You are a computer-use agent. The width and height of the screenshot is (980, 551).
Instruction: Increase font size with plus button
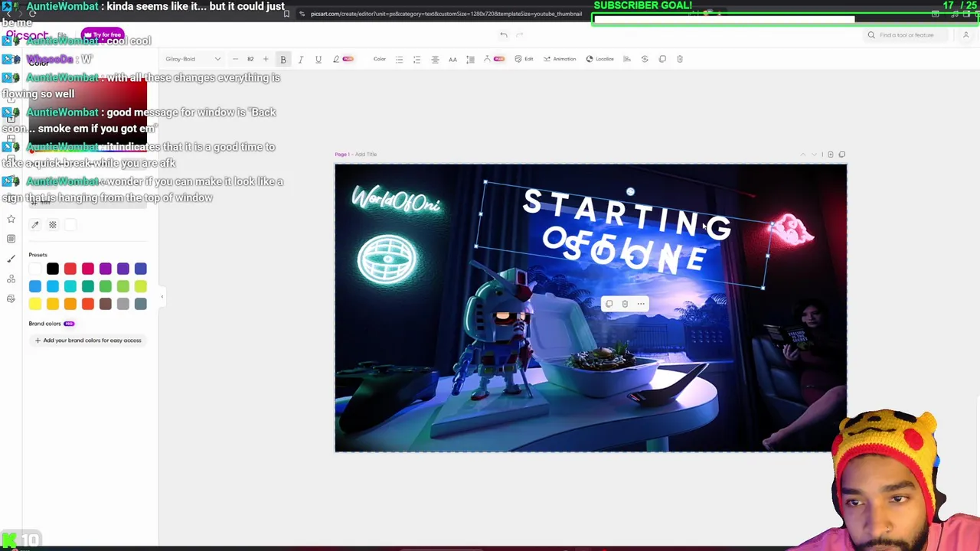click(x=266, y=59)
